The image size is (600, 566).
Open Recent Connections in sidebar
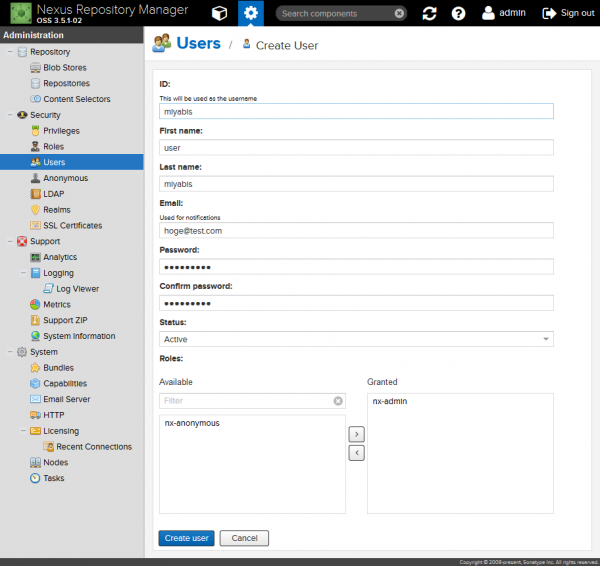tap(94, 447)
